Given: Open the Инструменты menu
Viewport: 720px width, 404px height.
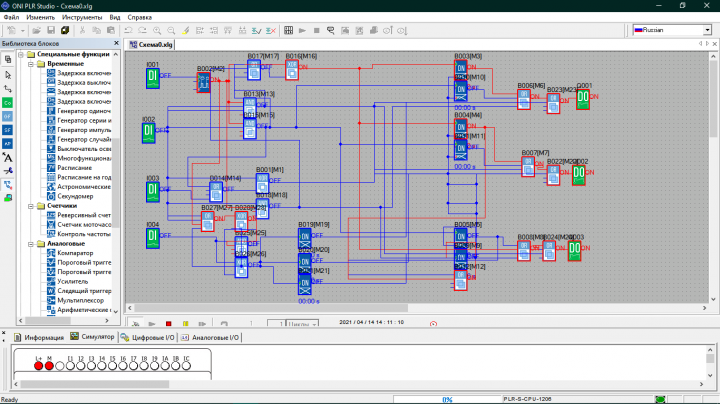Looking at the screenshot, I should [81, 18].
